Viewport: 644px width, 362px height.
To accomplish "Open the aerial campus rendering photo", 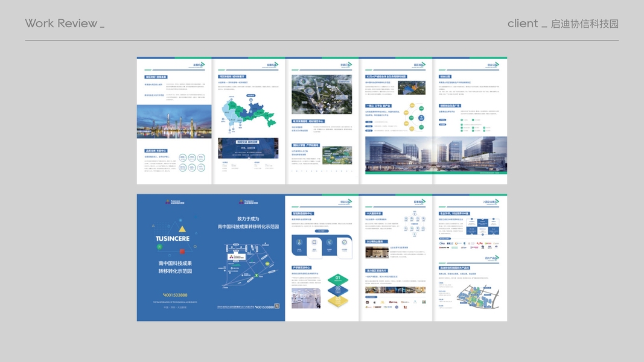I will pos(322,94).
